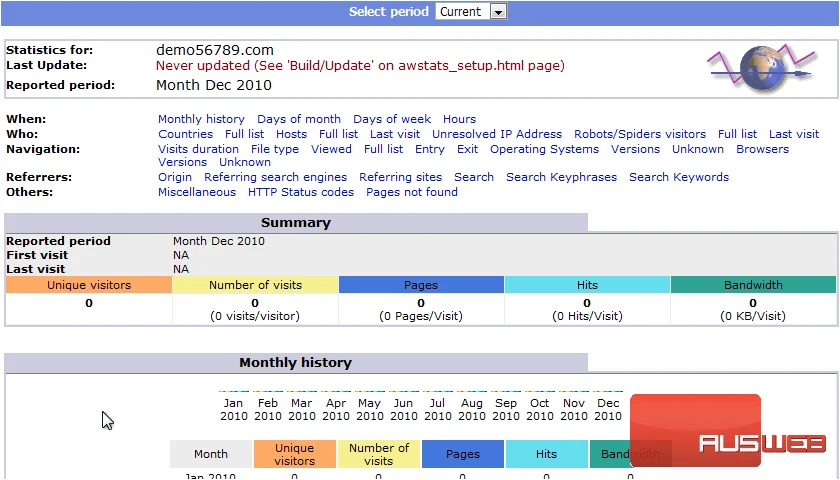Open Full list link after Robots/Spiders visitors

[x=738, y=134]
